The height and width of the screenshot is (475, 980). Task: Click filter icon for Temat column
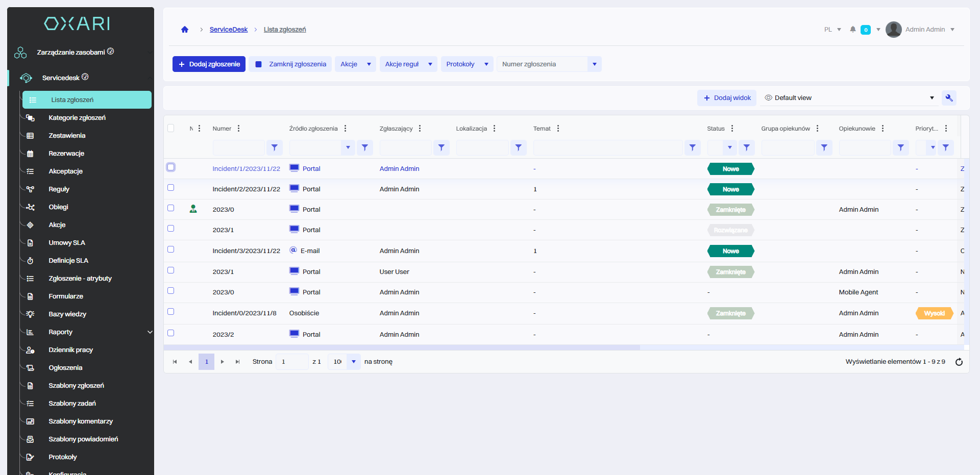coord(692,147)
